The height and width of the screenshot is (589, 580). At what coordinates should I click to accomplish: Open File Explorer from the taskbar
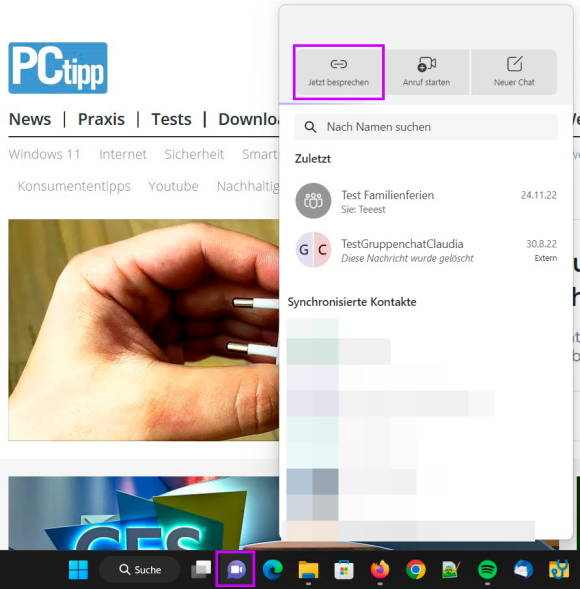point(308,569)
